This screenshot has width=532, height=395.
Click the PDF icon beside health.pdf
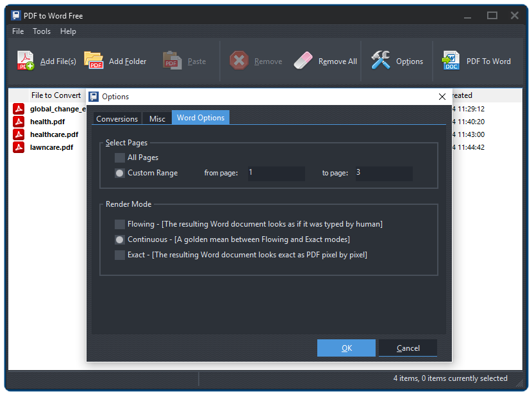19,122
